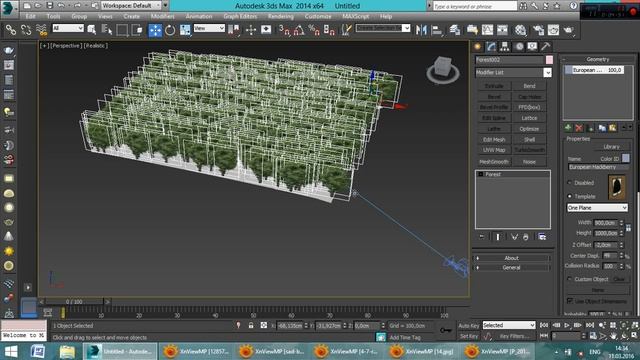Toggle the Use Object Dimensions checkbox
640x360 pixels.
pyautogui.click(x=570, y=301)
